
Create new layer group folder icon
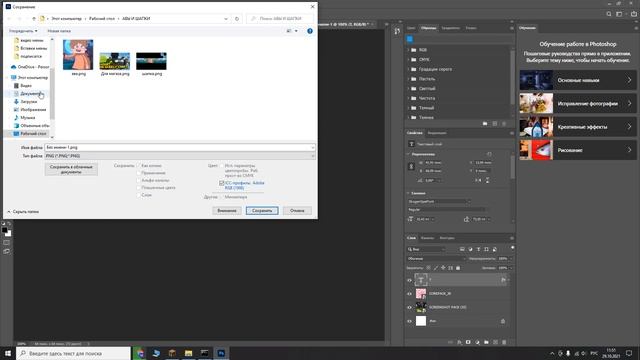point(486,342)
